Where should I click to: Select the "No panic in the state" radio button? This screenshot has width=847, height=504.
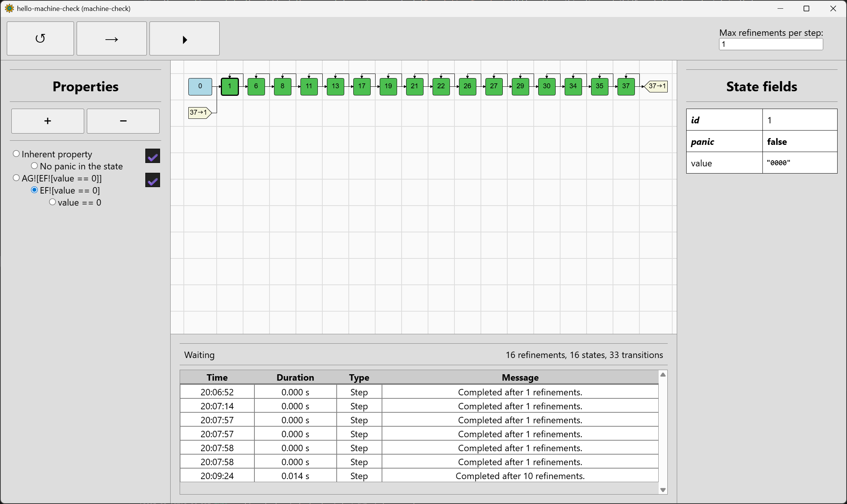pyautogui.click(x=34, y=166)
